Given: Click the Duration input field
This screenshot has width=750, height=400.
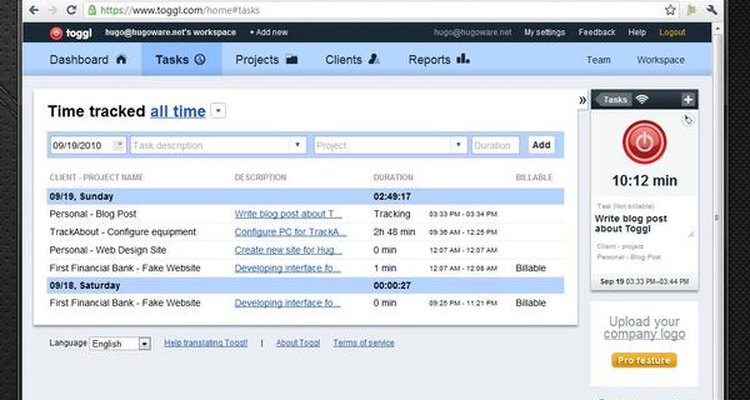Looking at the screenshot, I should click(x=496, y=145).
